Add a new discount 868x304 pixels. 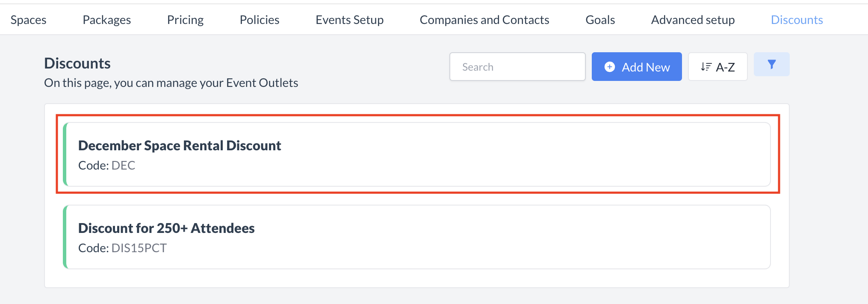click(636, 67)
